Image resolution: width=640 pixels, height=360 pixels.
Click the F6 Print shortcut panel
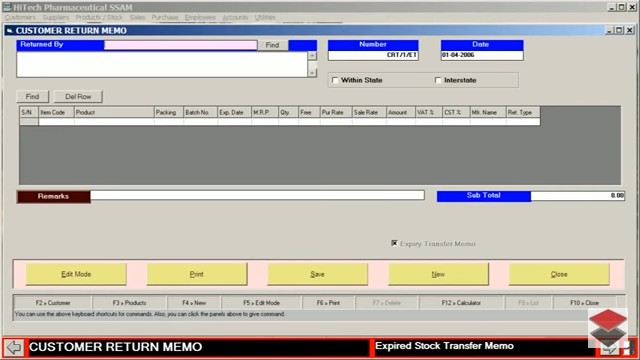point(329,303)
